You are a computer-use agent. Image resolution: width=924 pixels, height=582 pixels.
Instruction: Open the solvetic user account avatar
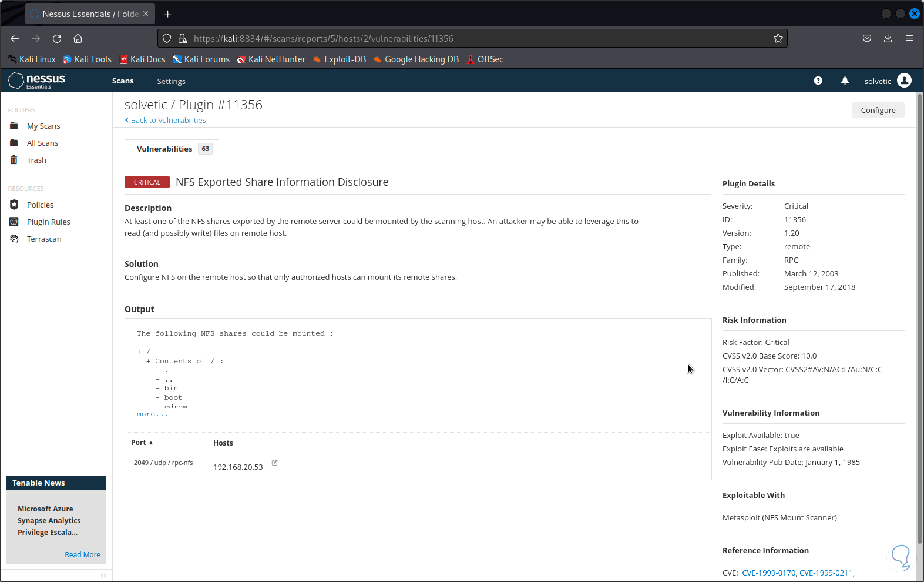click(905, 81)
